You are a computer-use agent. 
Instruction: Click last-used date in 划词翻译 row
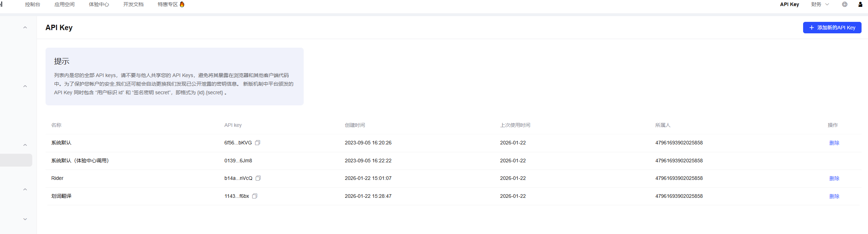tap(513, 196)
